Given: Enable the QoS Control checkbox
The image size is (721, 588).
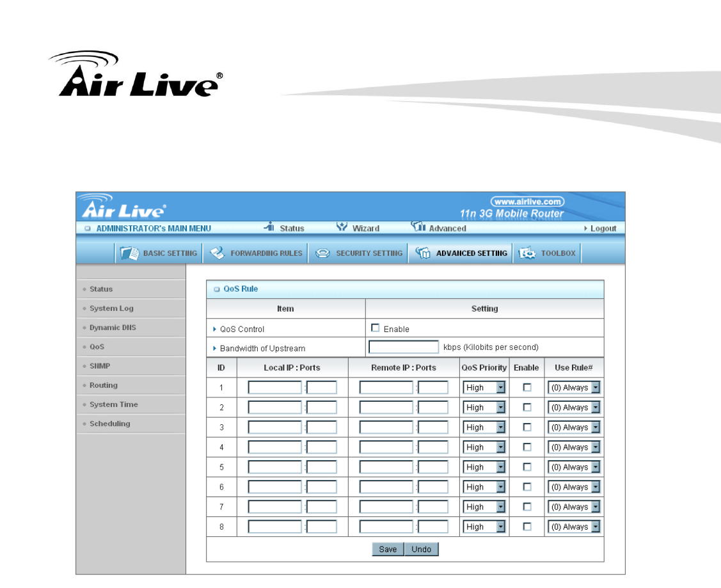Looking at the screenshot, I should pos(375,328).
